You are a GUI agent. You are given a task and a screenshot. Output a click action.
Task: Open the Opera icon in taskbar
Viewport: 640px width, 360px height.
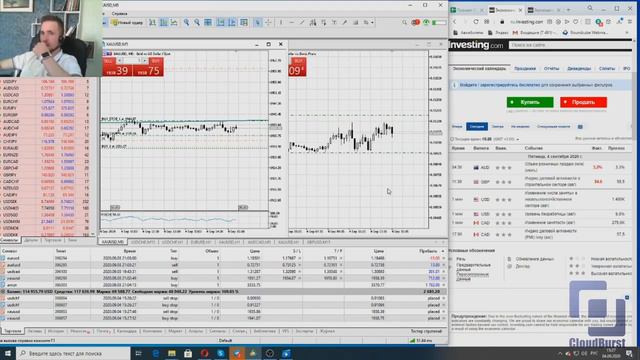click(204, 353)
